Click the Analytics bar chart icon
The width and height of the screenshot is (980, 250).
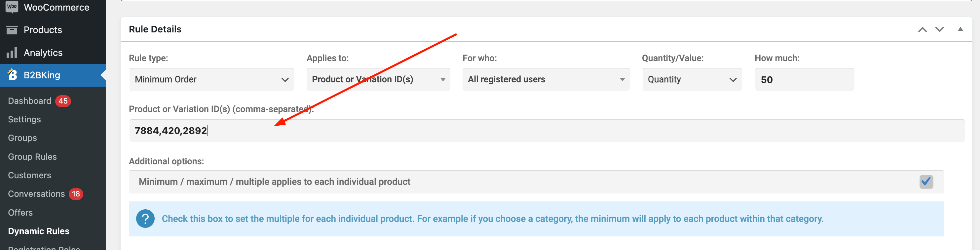pyautogui.click(x=12, y=53)
